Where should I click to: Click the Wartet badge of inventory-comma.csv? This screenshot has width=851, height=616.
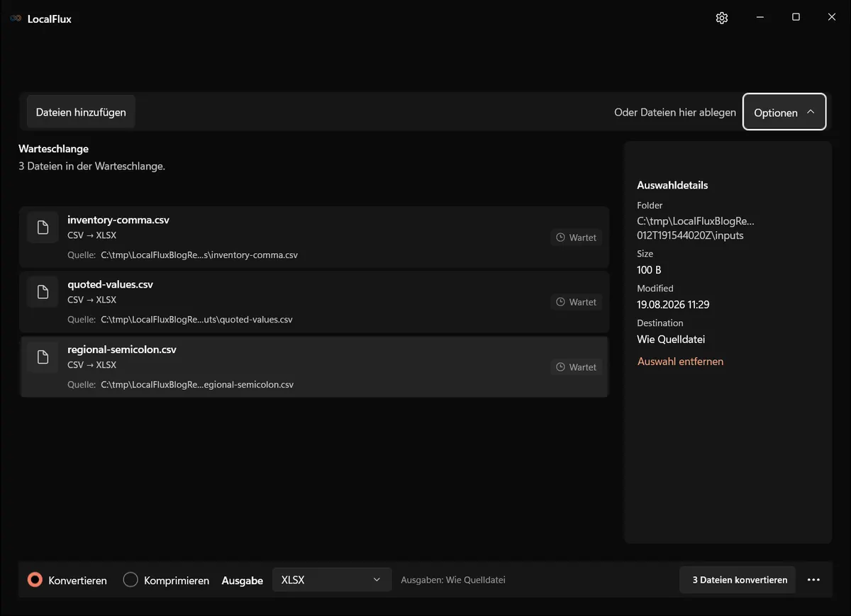(576, 237)
